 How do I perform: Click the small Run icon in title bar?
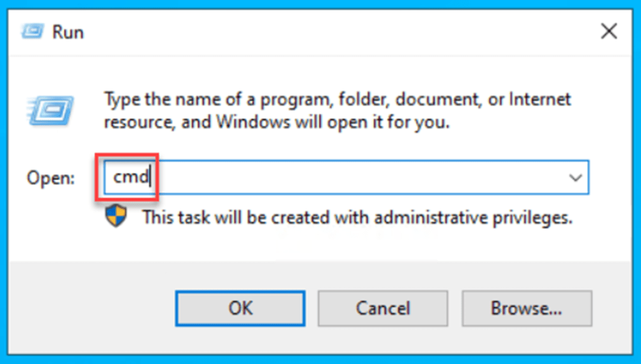click(x=33, y=33)
